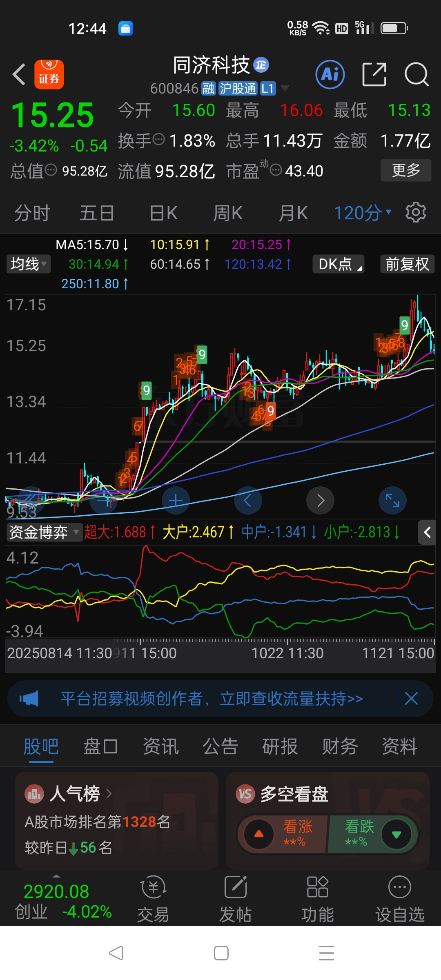Screen dimensions: 441x980
Task: Change 前复权 adjustment mode
Action: coord(407,264)
